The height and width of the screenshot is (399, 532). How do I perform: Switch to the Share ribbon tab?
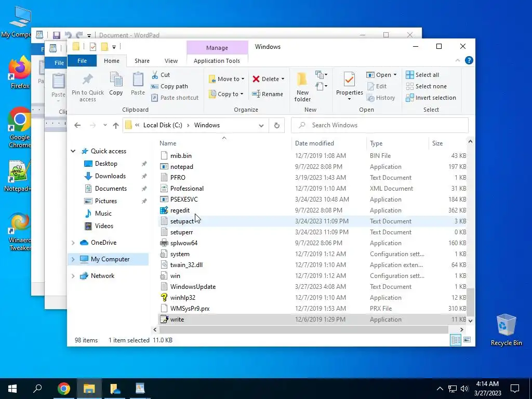[142, 61]
